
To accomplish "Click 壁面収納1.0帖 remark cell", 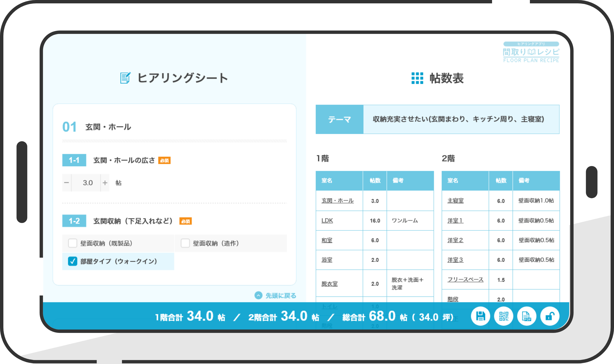I will [536, 201].
